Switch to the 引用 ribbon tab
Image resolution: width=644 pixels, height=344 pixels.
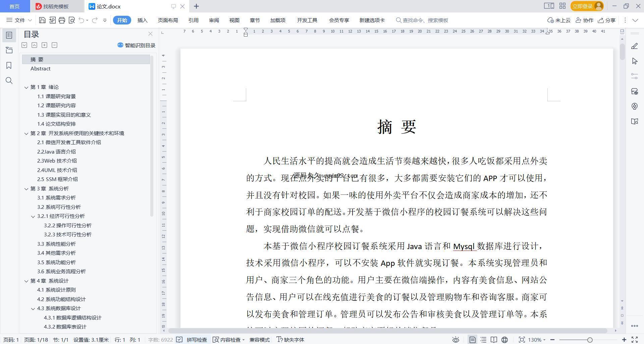pyautogui.click(x=194, y=20)
